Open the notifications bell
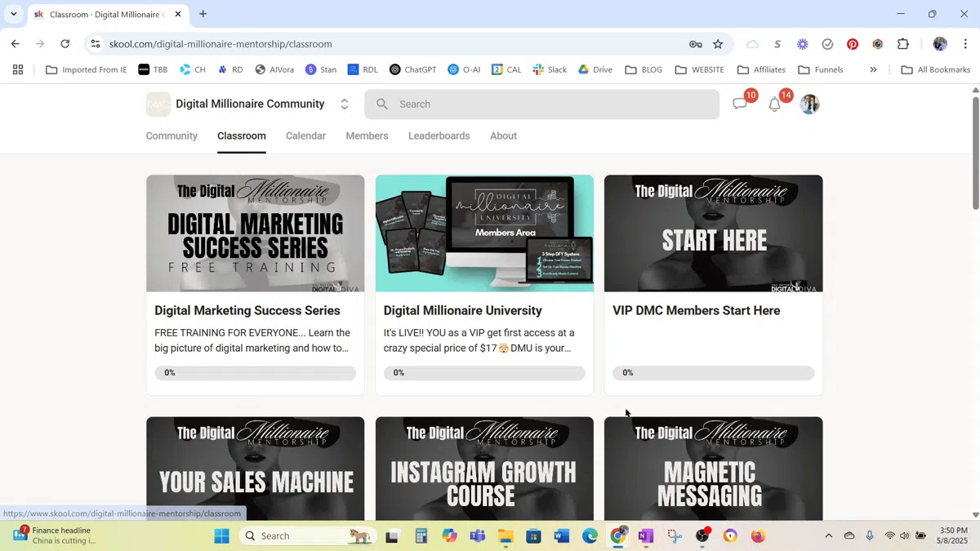Viewport: 980px width, 551px height. tap(774, 104)
